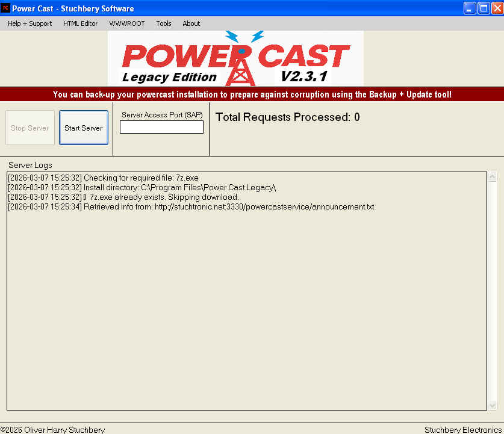Click the Start Server button
The height and width of the screenshot is (434, 504).
point(84,128)
